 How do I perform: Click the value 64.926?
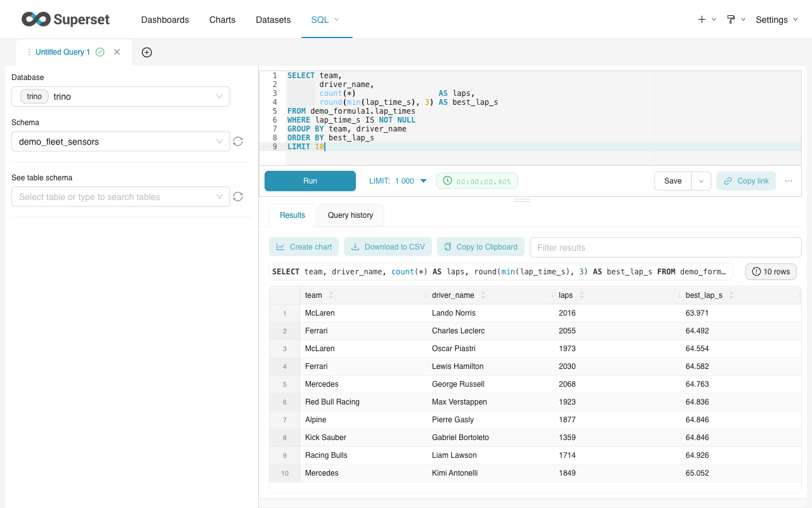pyautogui.click(x=697, y=455)
